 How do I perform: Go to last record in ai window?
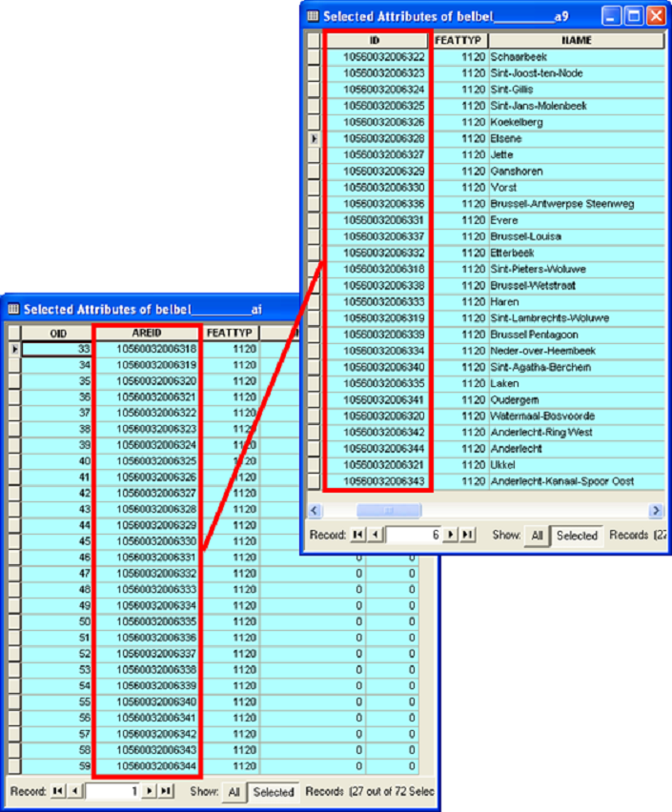[x=166, y=791]
